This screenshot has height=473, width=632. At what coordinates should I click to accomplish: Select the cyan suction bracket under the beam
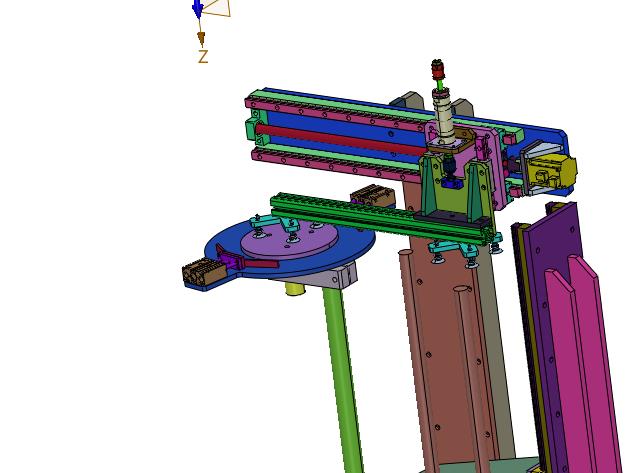[453, 248]
